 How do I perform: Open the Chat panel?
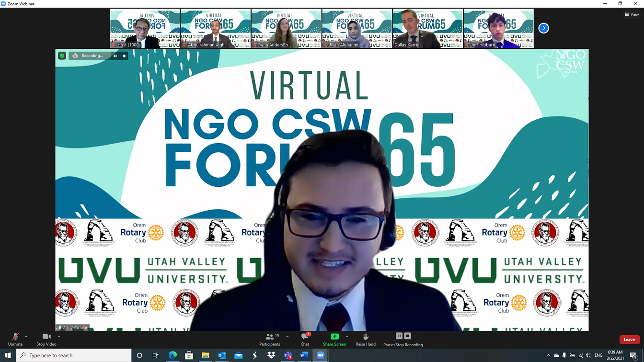[x=305, y=337]
